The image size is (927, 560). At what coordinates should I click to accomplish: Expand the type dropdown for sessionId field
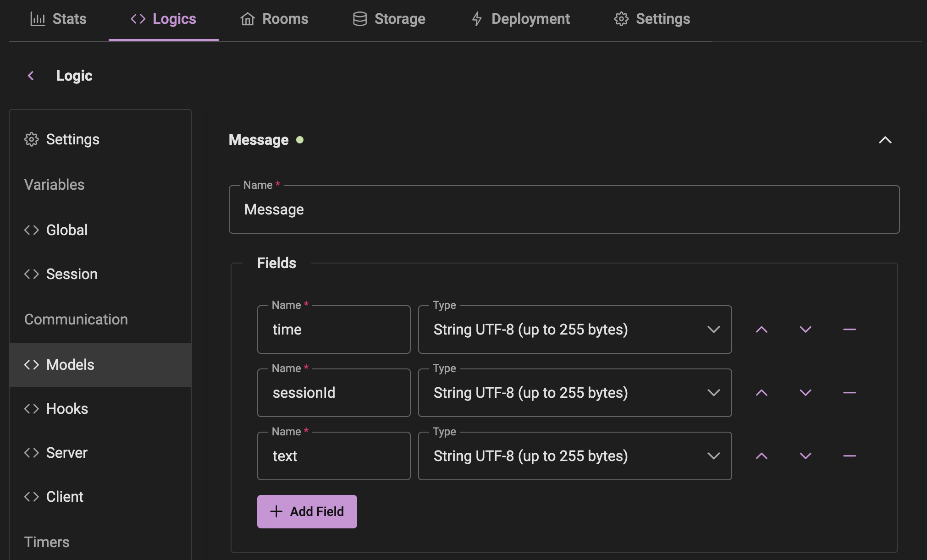coord(714,393)
